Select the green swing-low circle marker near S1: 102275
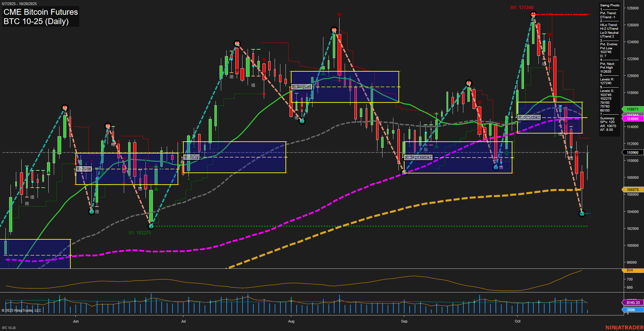Screen dimensions: 644x331 coord(151,226)
